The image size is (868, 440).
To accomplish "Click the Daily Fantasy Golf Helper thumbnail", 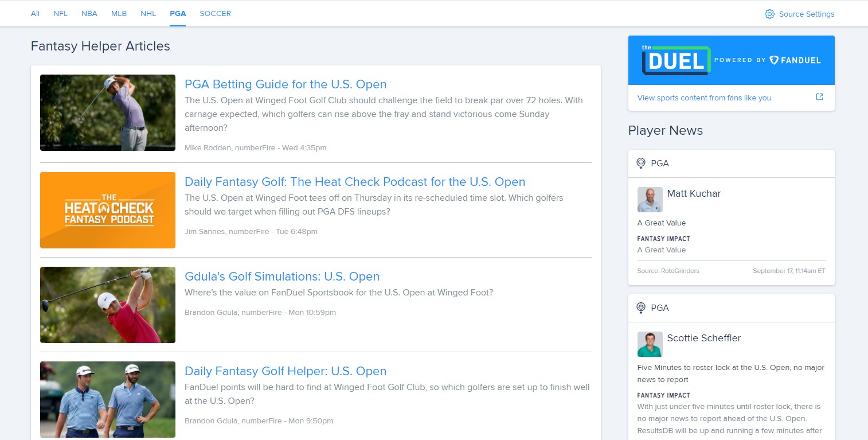I will pyautogui.click(x=108, y=399).
